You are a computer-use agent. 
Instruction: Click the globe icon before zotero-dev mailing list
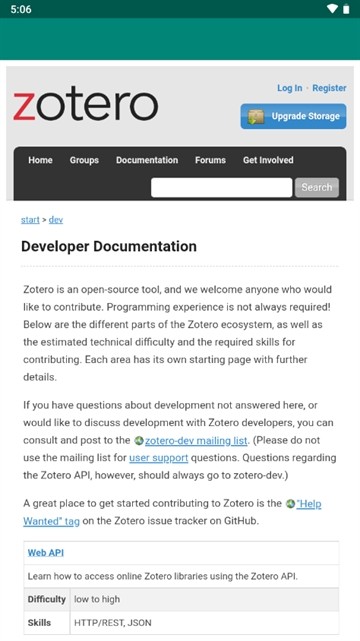(x=139, y=441)
